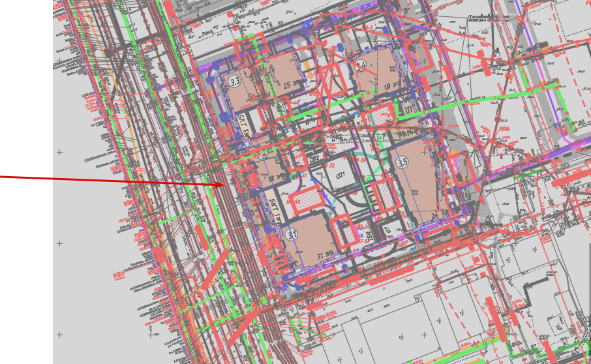This screenshot has width=591, height=364.
Task: Click the circled building label 3.1
Action: click(292, 234)
